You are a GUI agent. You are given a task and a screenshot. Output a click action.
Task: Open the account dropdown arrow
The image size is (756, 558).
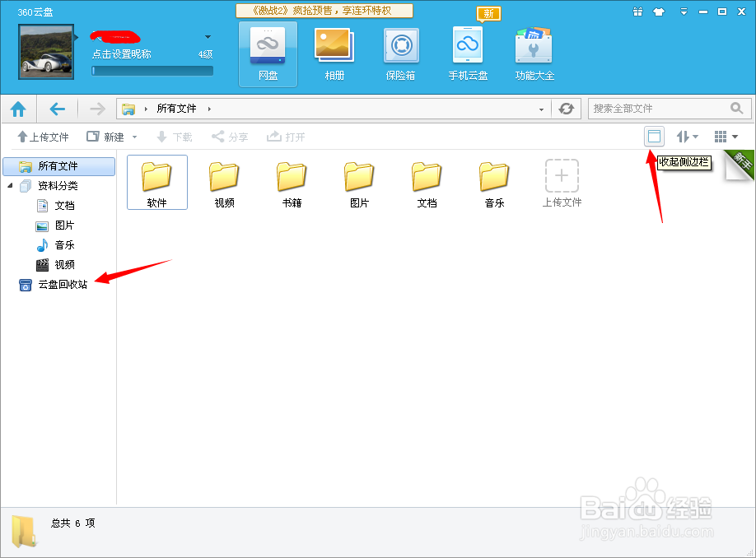208,37
